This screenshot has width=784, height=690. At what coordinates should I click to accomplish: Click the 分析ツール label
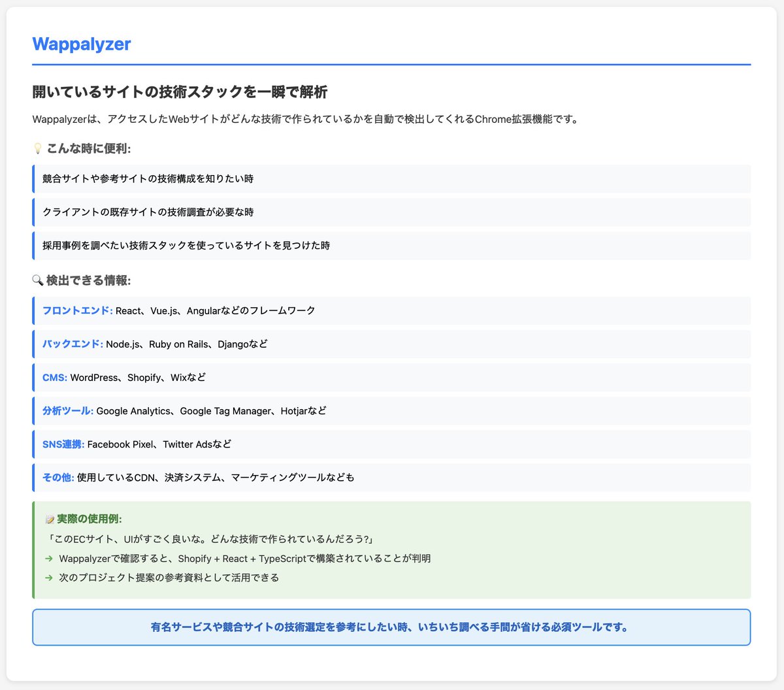pos(68,411)
